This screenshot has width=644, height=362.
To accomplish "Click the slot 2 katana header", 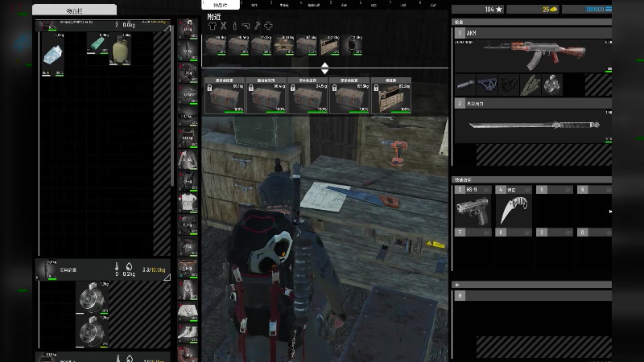I will tap(533, 104).
